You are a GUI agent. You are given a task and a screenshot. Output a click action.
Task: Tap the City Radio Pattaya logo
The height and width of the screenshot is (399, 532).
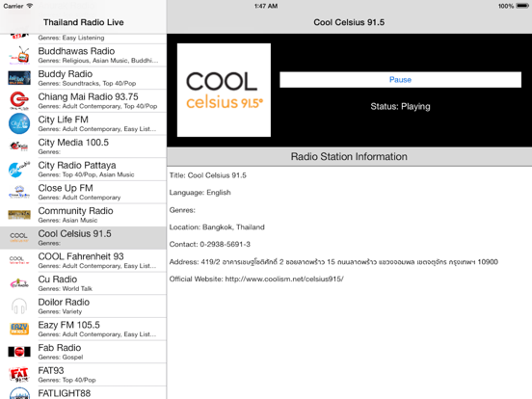(19, 169)
